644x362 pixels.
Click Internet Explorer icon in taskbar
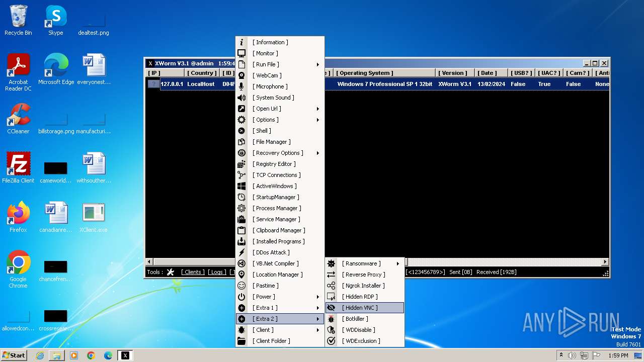[40, 355]
